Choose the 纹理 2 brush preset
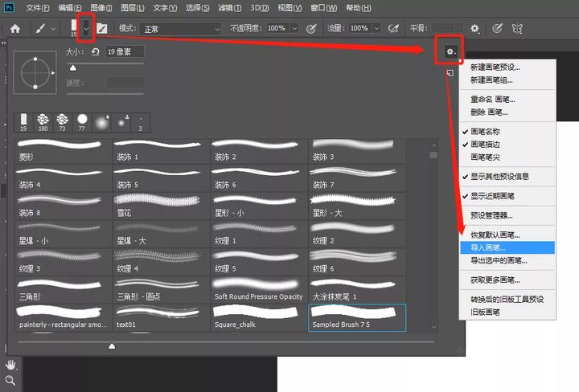This screenshot has width=579, height=392. 357,235
